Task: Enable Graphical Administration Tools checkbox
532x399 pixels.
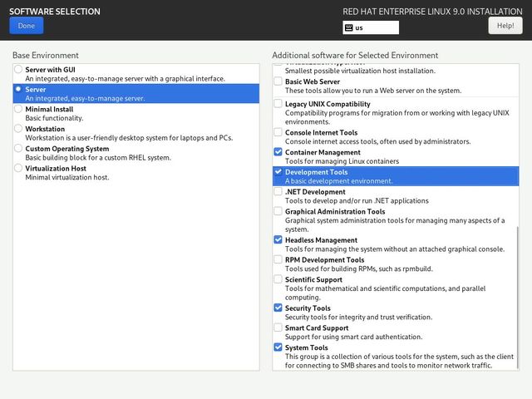Action: click(x=278, y=211)
